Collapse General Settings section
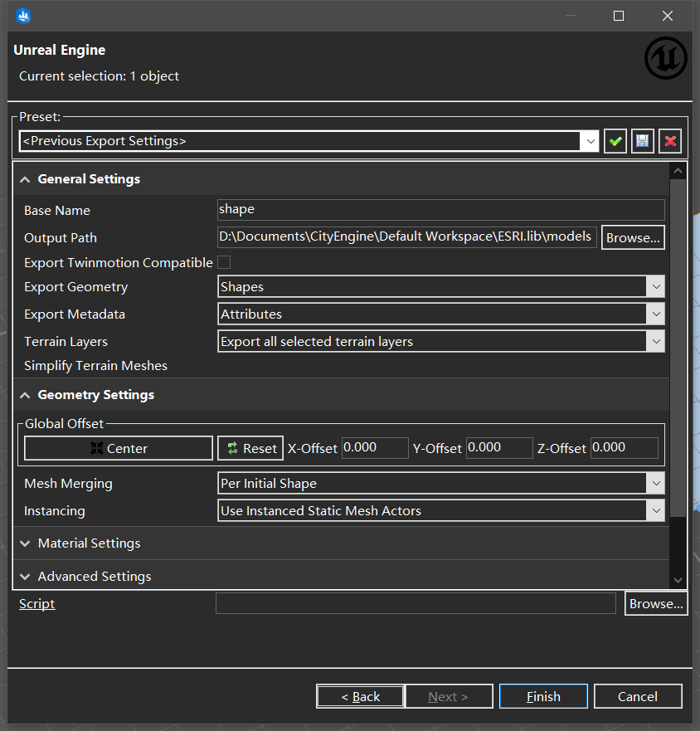The width and height of the screenshot is (700, 731). (x=25, y=179)
